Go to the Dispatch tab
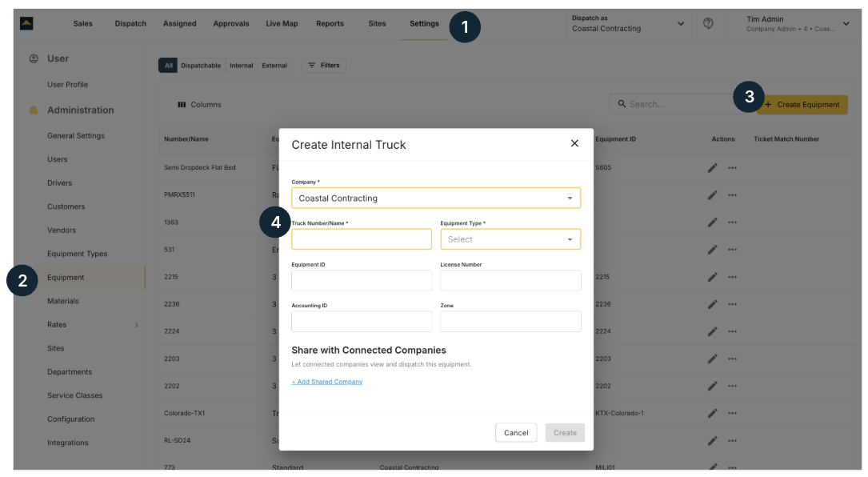Screen dimensions: 868x477 tap(130, 23)
